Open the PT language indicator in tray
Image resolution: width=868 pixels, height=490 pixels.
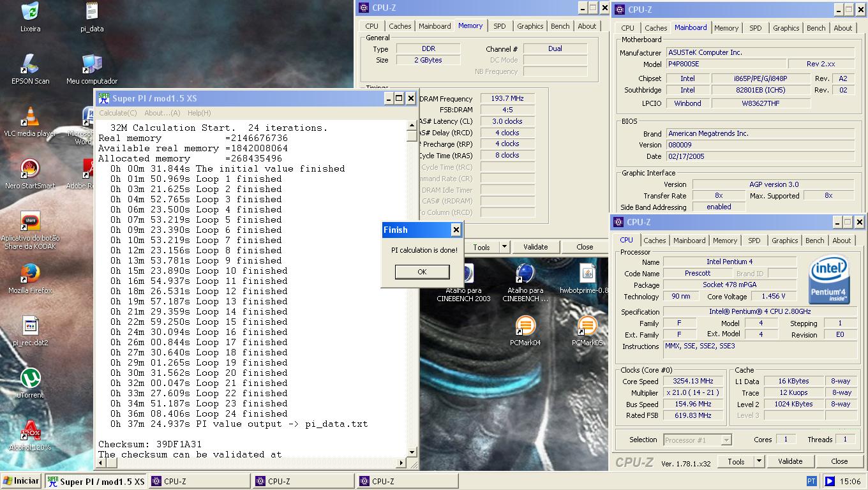click(811, 481)
